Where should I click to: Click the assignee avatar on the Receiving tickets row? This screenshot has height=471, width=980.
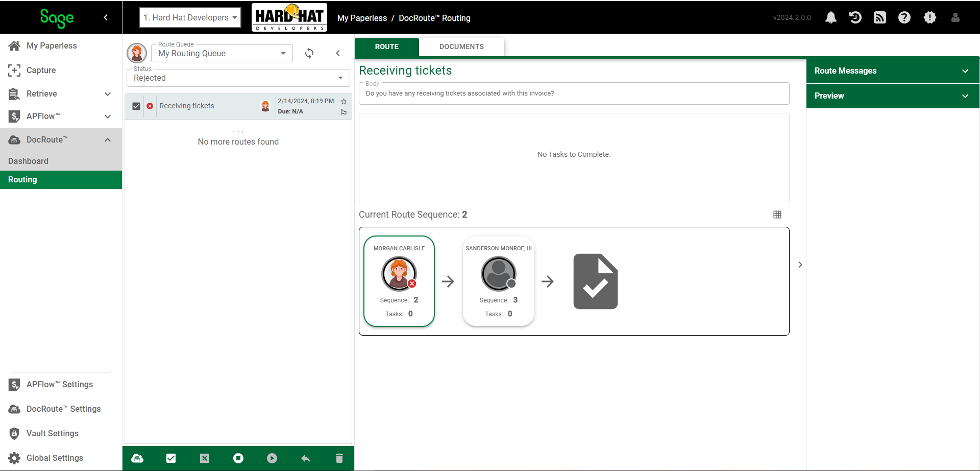[x=265, y=106]
